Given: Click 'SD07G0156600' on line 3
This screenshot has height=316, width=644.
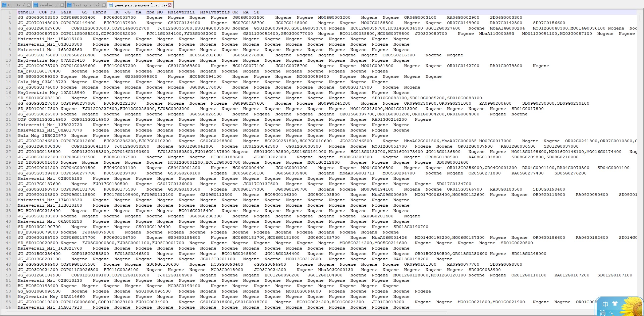Looking at the screenshot, I should click(549, 23).
